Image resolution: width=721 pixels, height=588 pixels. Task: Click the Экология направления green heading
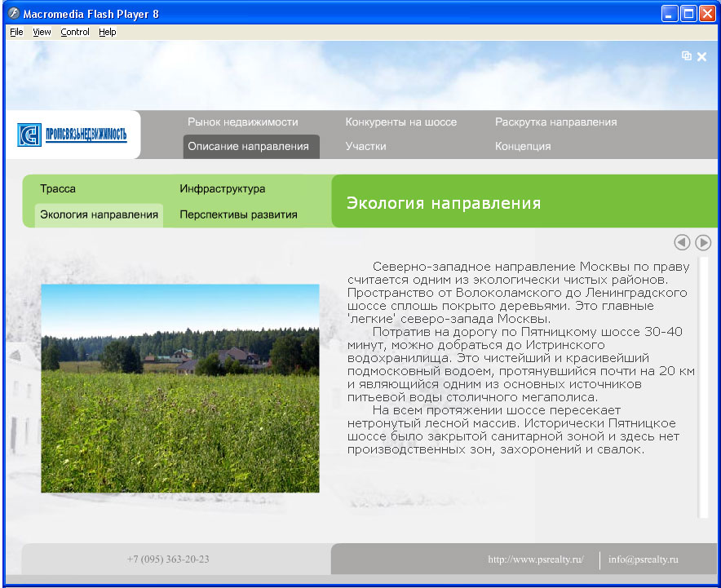444,203
